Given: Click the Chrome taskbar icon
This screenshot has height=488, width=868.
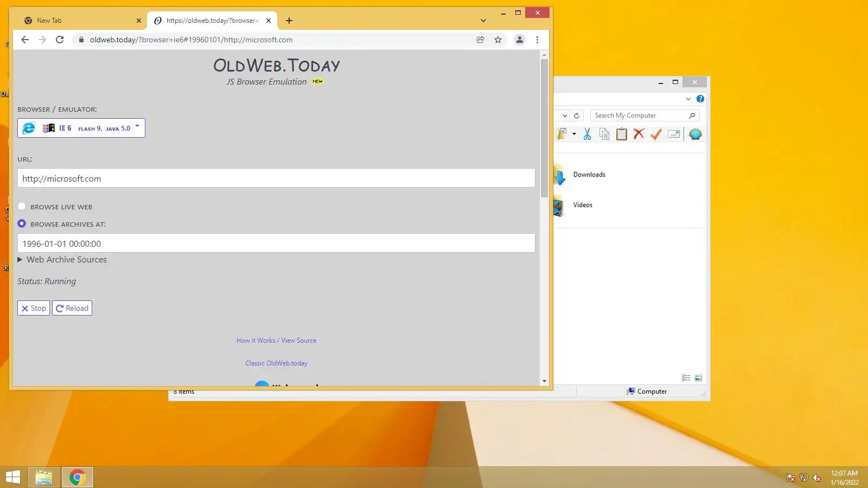Looking at the screenshot, I should tap(78, 477).
